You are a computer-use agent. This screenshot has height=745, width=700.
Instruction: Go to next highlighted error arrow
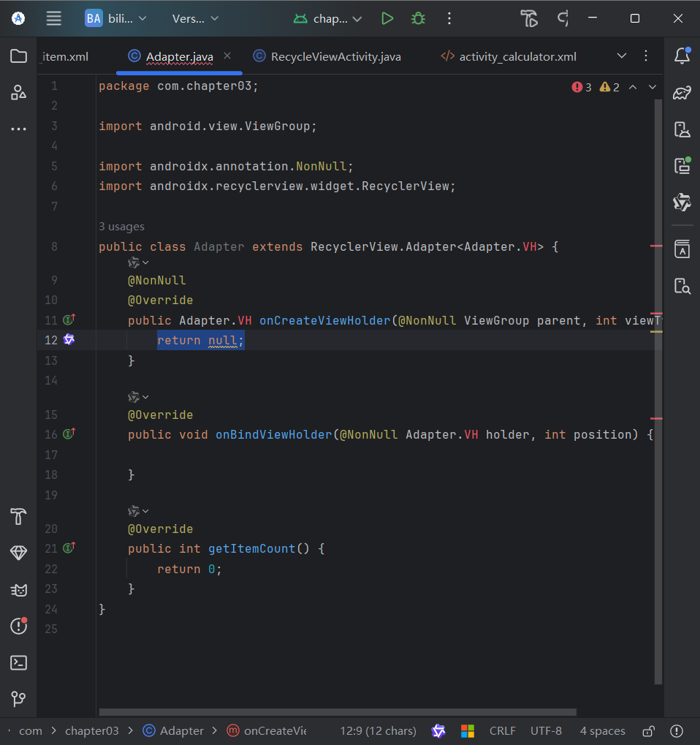pyautogui.click(x=653, y=87)
